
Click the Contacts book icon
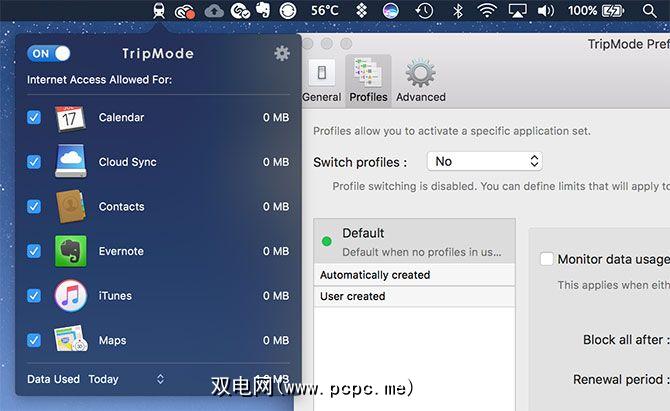coord(71,206)
